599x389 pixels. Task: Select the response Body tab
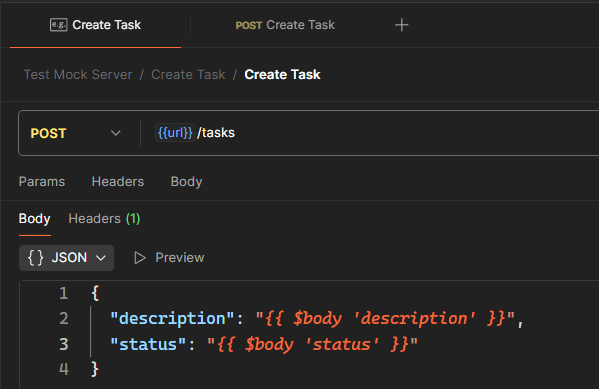point(34,219)
